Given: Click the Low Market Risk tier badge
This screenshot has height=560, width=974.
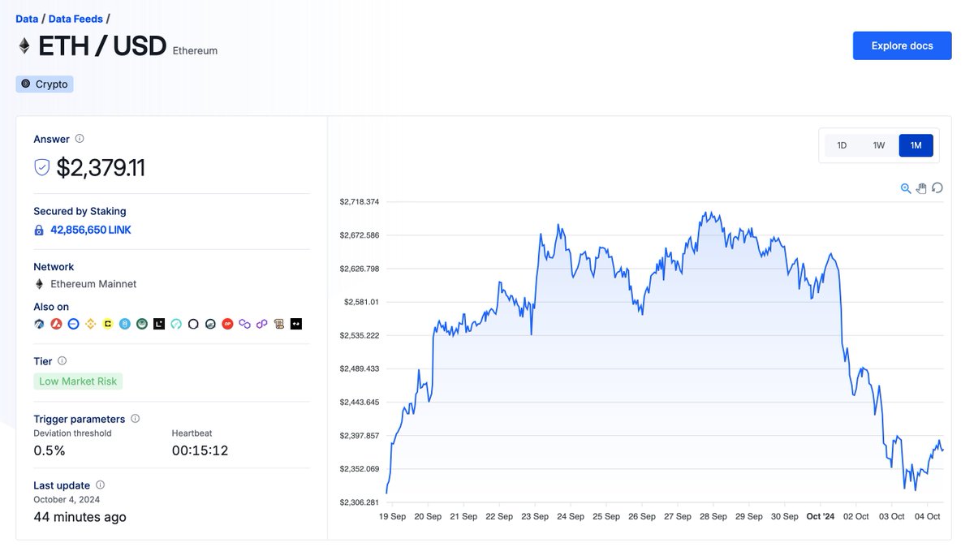Looking at the screenshot, I should [x=78, y=381].
